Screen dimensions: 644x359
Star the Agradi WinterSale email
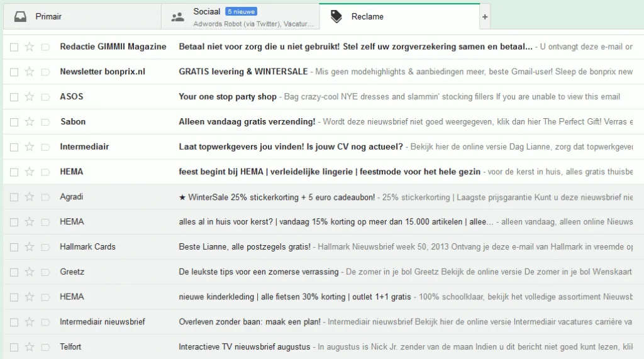(x=29, y=197)
